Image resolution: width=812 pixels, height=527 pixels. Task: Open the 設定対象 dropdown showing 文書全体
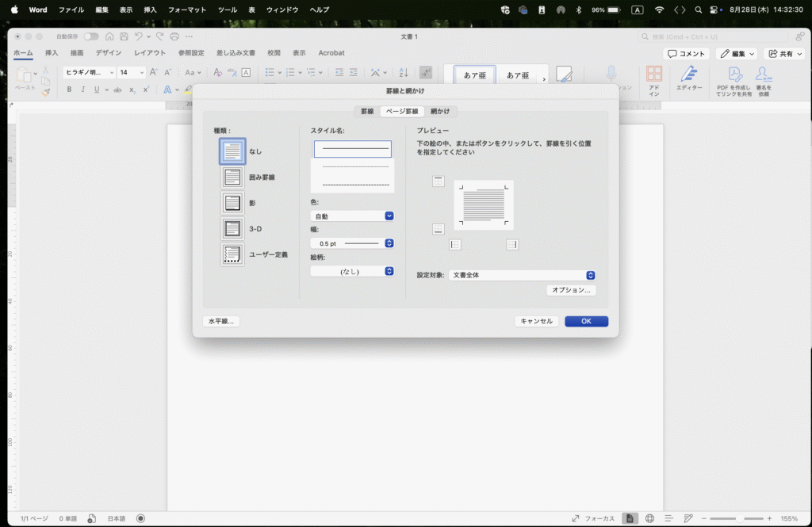pos(522,275)
